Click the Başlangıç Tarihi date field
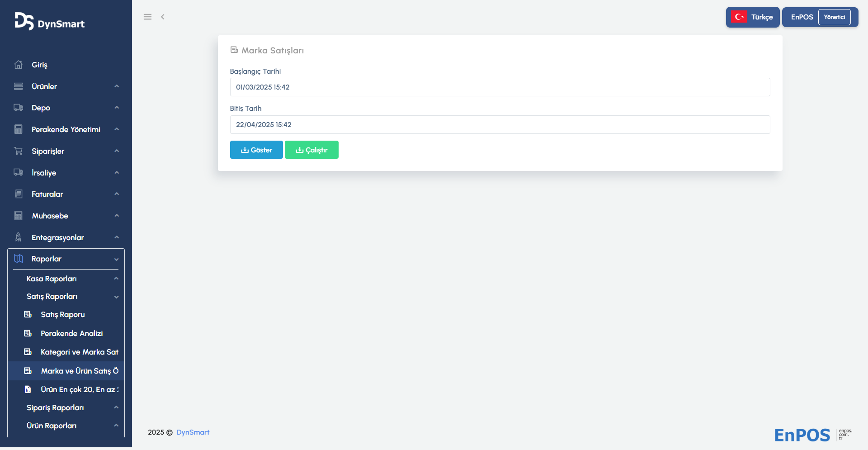The image size is (868, 450). coord(500,87)
